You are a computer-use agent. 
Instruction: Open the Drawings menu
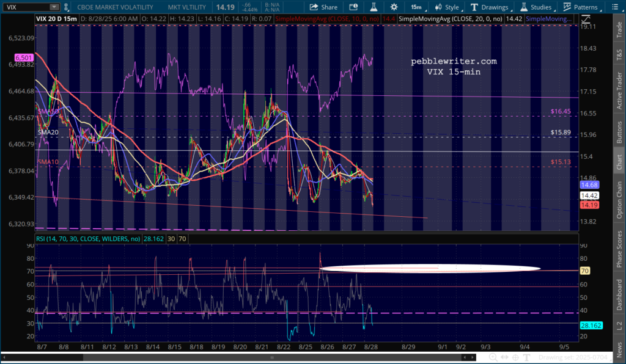488,7
